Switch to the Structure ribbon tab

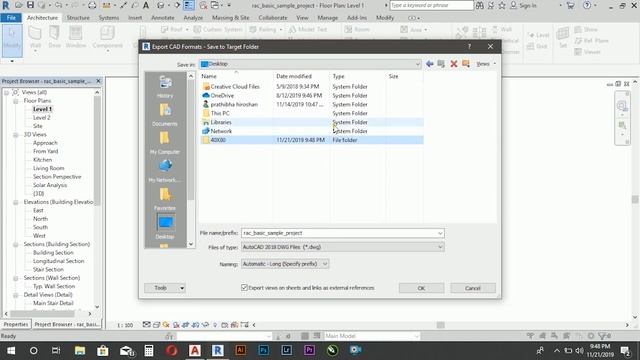pyautogui.click(x=78, y=18)
